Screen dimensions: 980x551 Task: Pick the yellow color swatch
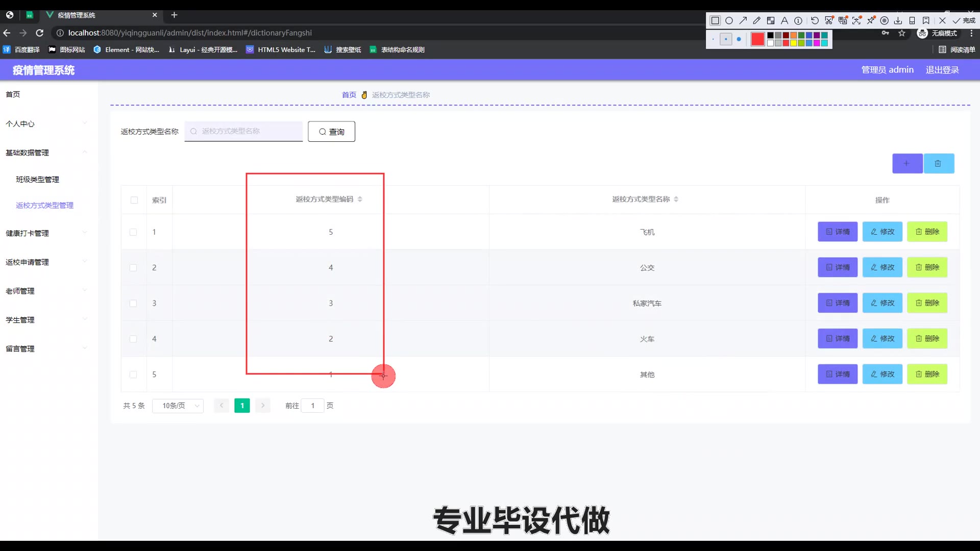coord(794,43)
